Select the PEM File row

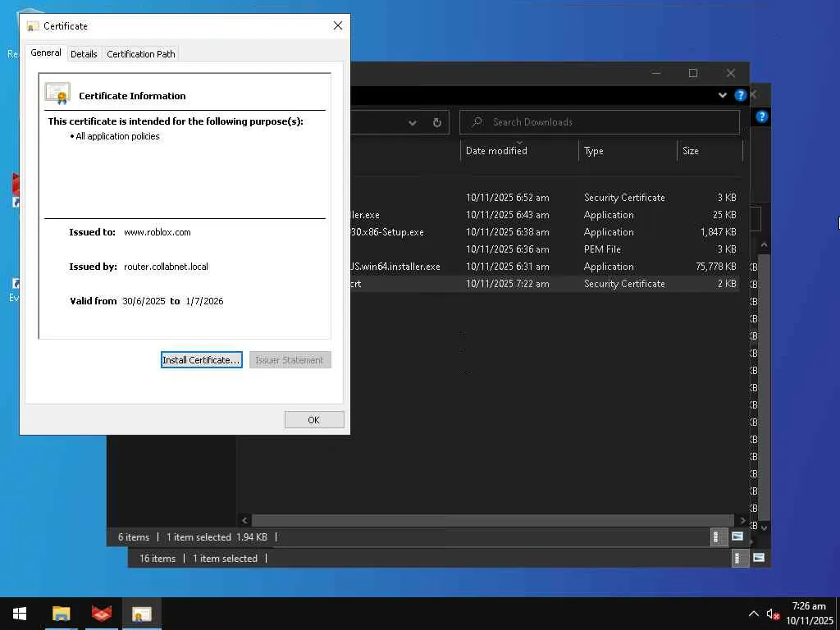(x=543, y=249)
